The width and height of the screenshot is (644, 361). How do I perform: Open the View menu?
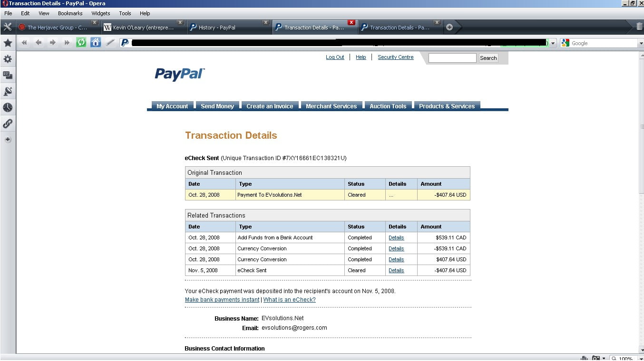[44, 13]
